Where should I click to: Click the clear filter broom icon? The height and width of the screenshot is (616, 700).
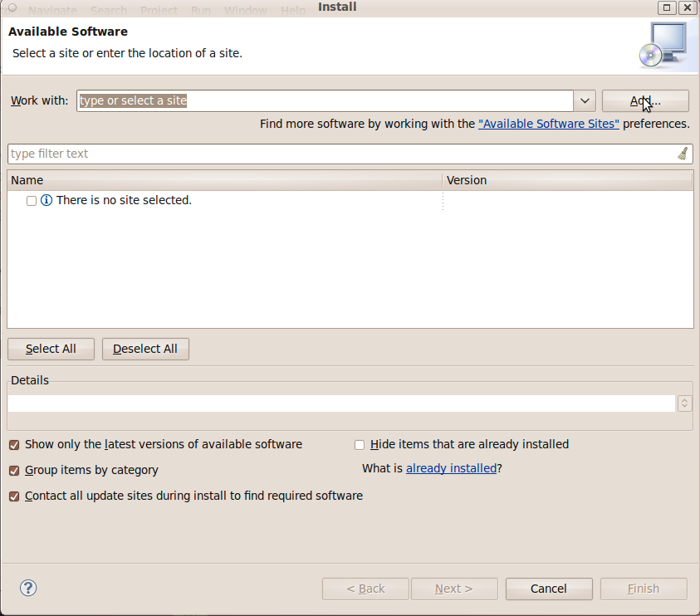click(x=683, y=154)
